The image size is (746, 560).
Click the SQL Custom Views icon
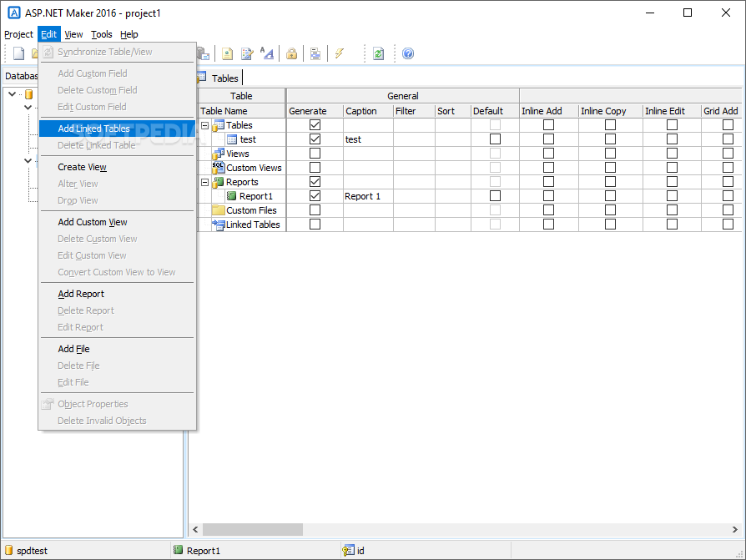coord(219,168)
